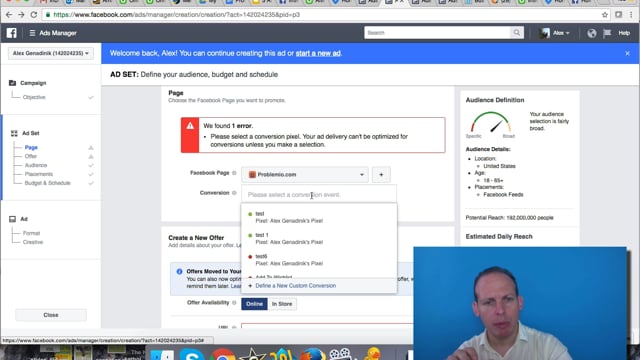Screen dimensions: 640x360
Task: Reload the page
Action: pos(34,15)
